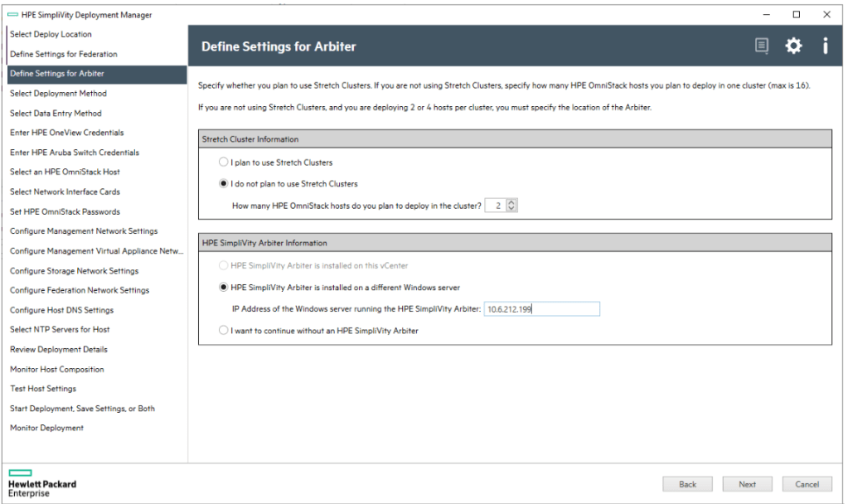Go to Review Deployment Details step

tap(58, 350)
